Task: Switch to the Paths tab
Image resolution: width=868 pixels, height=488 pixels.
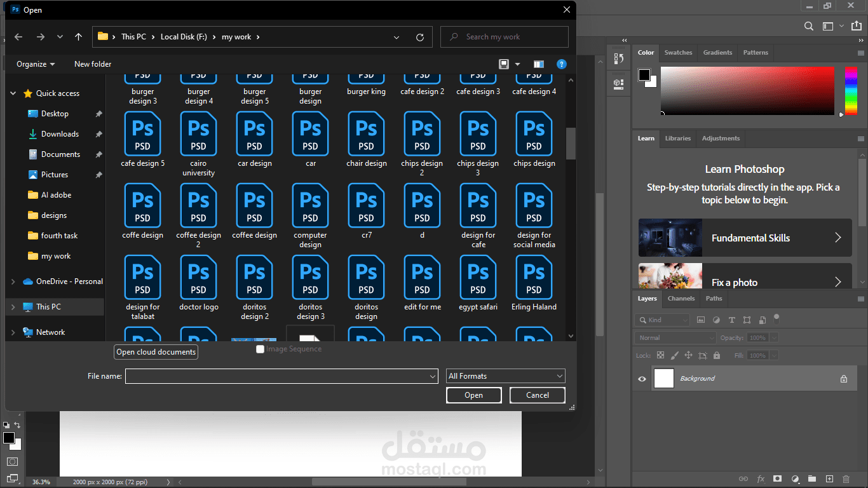Action: click(714, 299)
